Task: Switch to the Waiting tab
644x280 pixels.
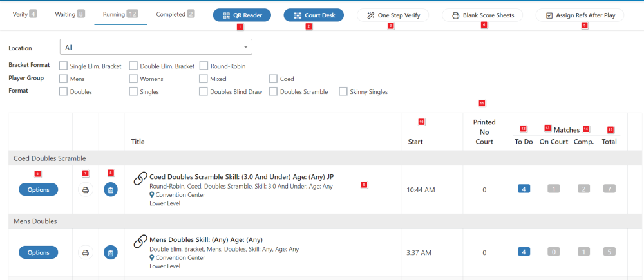Action: 70,14
